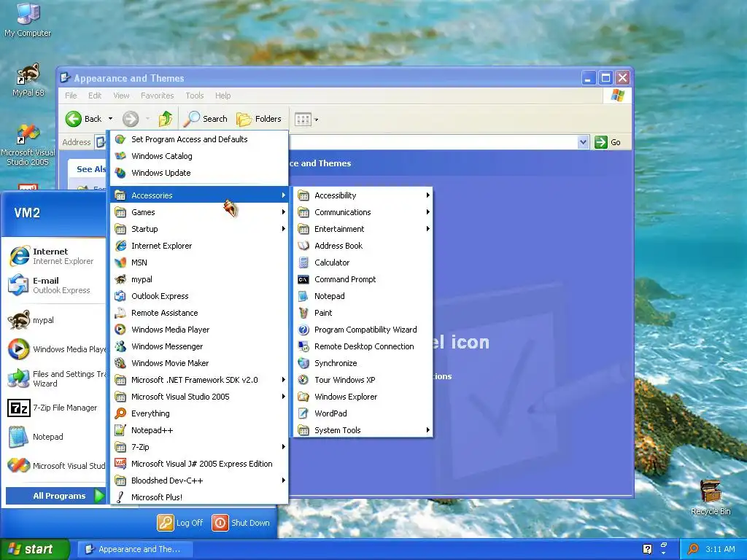Click the Everything search tray icon
The image size is (747, 560).
click(693, 549)
